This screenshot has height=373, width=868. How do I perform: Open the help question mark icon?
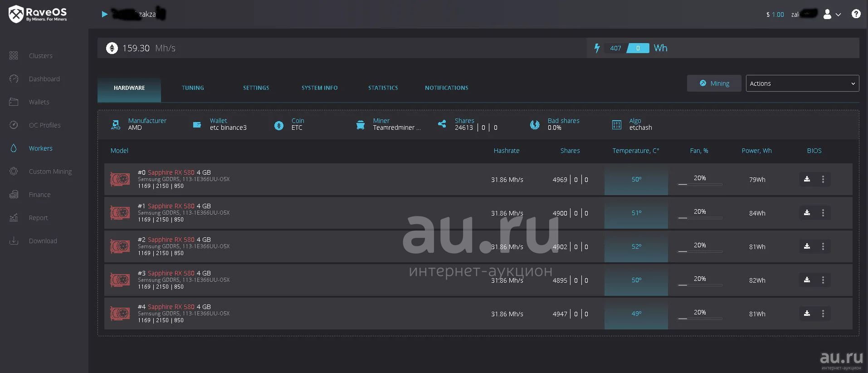click(856, 14)
